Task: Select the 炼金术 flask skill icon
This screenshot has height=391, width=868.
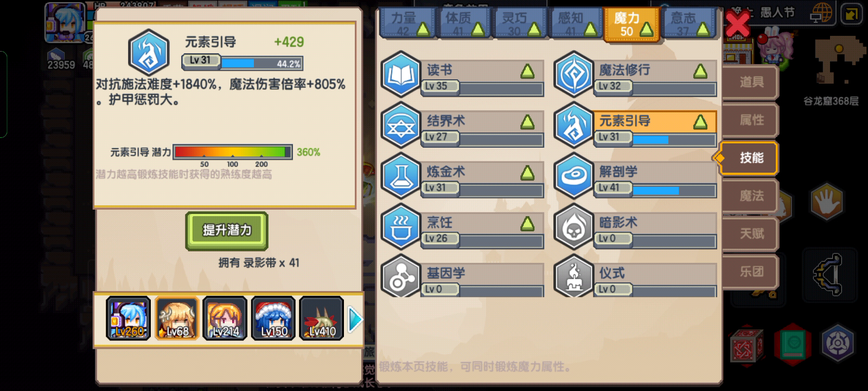Action: click(401, 176)
